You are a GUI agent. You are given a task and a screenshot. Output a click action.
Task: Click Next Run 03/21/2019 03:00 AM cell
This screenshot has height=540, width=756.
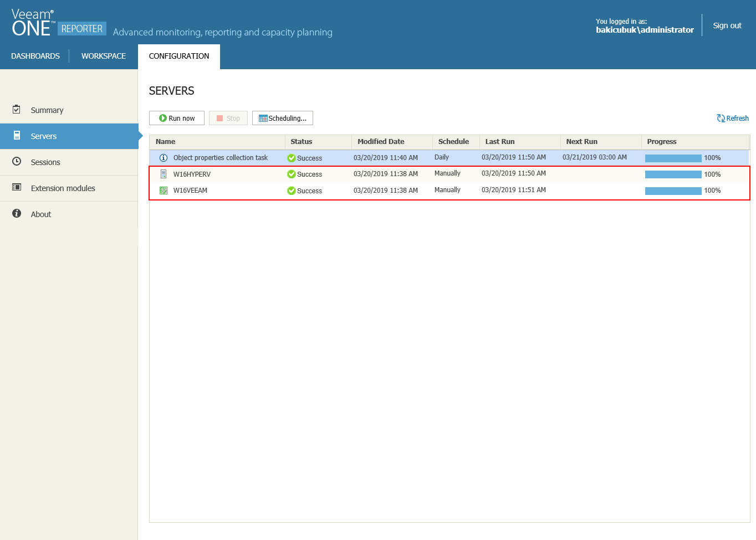click(595, 157)
